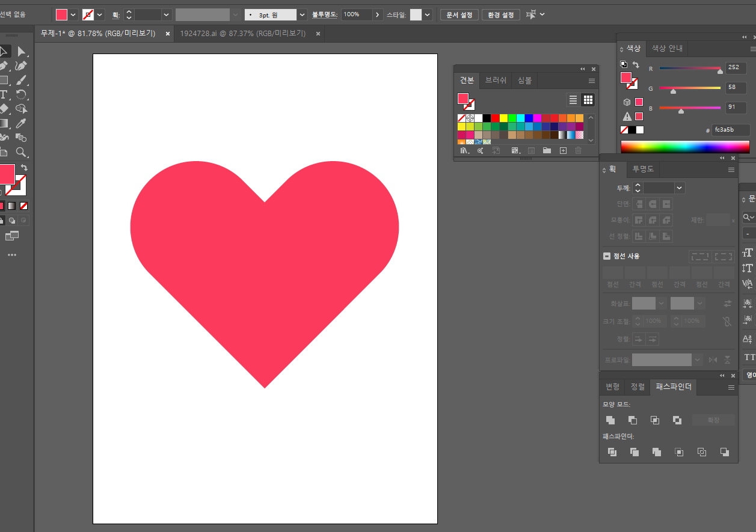Image resolution: width=756 pixels, height=532 pixels.
Task: Click Unite shape mode in Pathfinder
Action: (x=610, y=420)
